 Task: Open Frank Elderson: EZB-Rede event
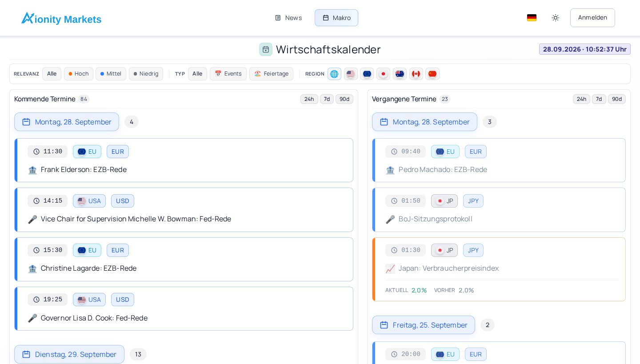tap(184, 160)
